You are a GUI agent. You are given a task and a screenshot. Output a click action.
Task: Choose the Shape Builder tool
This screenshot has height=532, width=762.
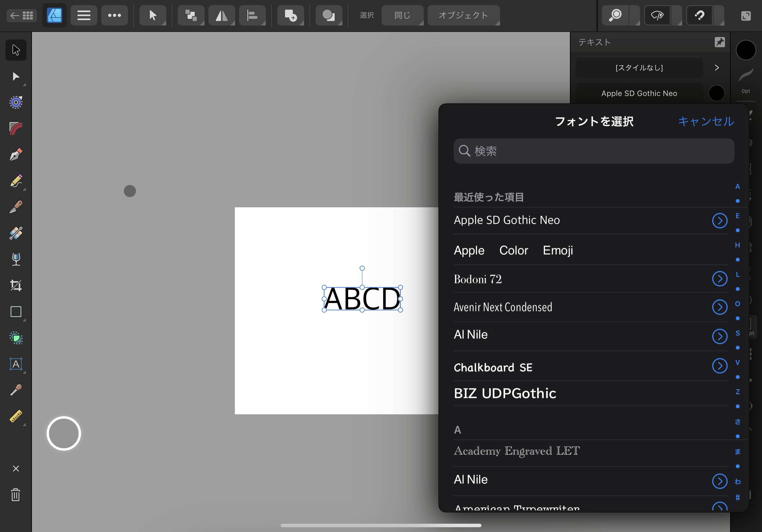[16, 338]
